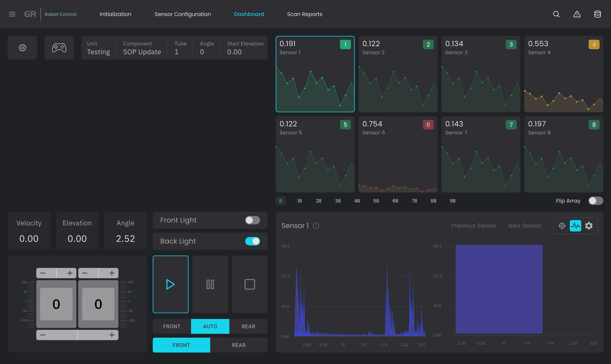Click Next Sensor
Image resolution: width=611 pixels, height=364 pixels.
point(525,226)
